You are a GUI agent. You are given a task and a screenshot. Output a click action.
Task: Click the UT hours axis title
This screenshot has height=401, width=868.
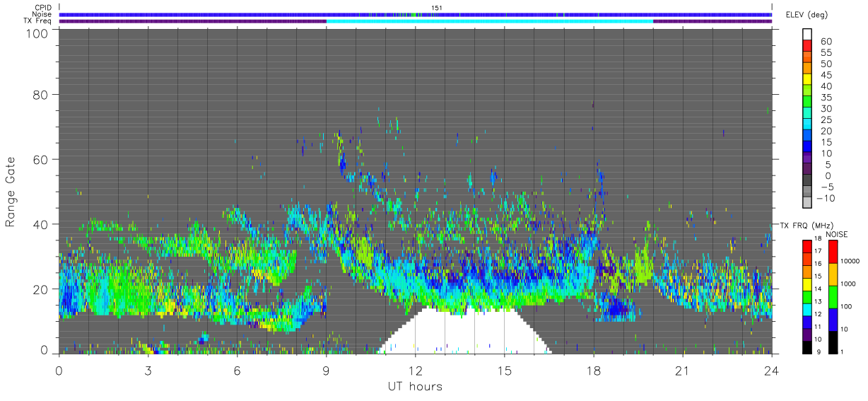coord(415,387)
